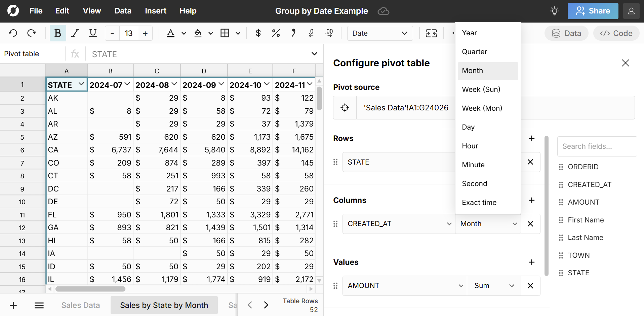Apply percent format
This screenshot has height=316, width=644.
pos(276,33)
